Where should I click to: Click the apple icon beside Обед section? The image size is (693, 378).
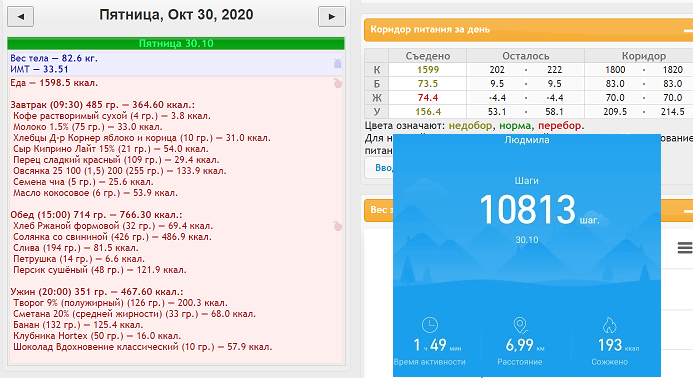point(338,226)
